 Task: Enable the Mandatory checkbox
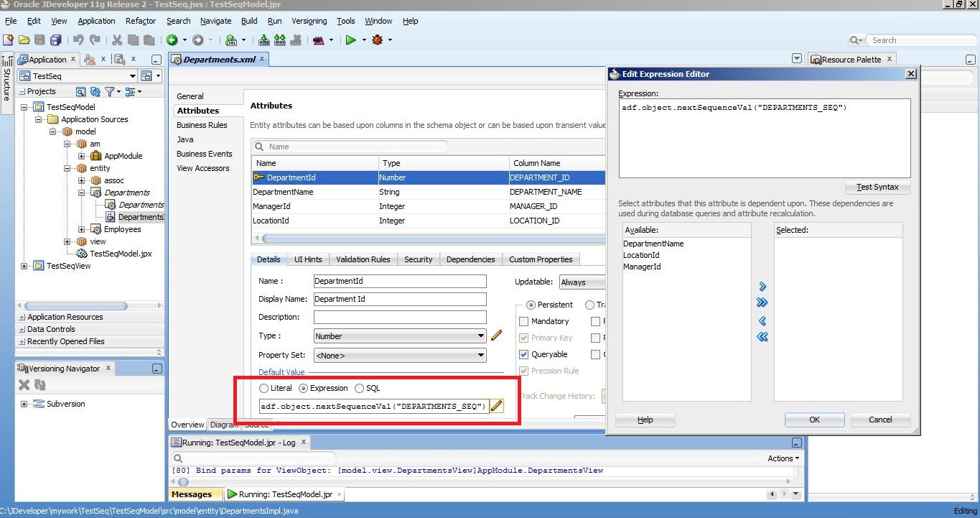point(523,321)
